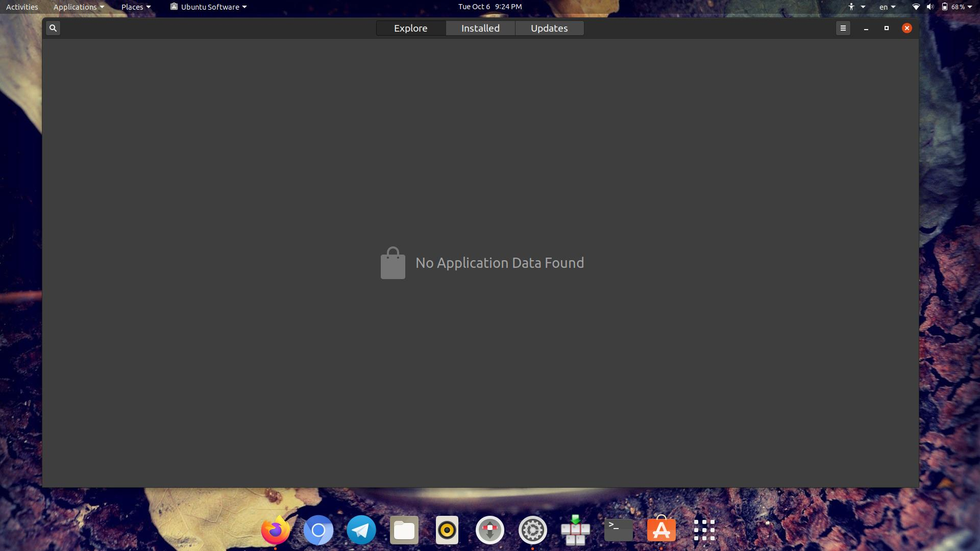Open the hamburger menu button

(843, 28)
